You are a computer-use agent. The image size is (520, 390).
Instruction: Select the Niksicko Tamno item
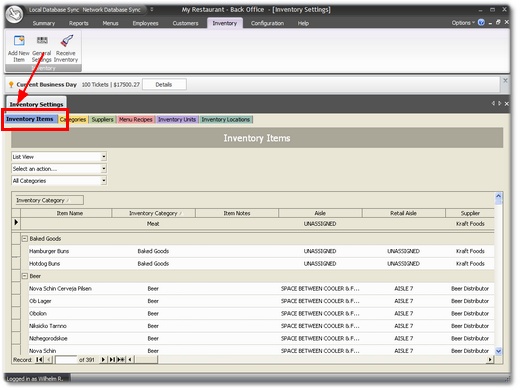point(48,326)
